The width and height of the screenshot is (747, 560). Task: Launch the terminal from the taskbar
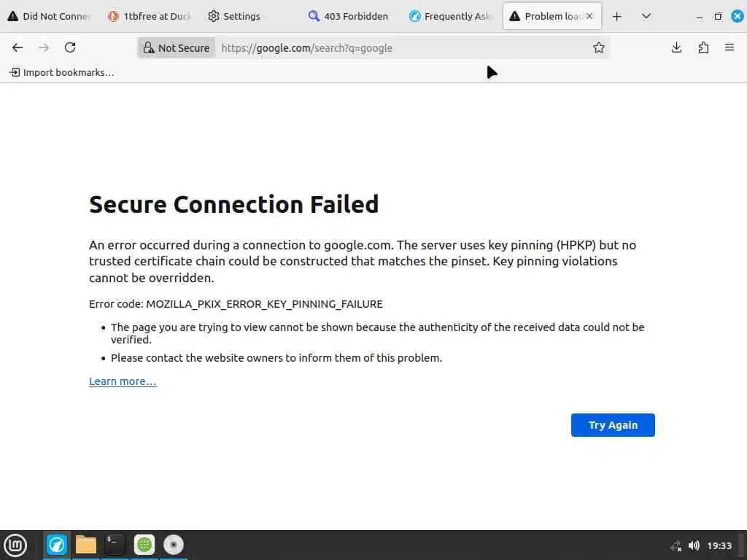point(115,545)
